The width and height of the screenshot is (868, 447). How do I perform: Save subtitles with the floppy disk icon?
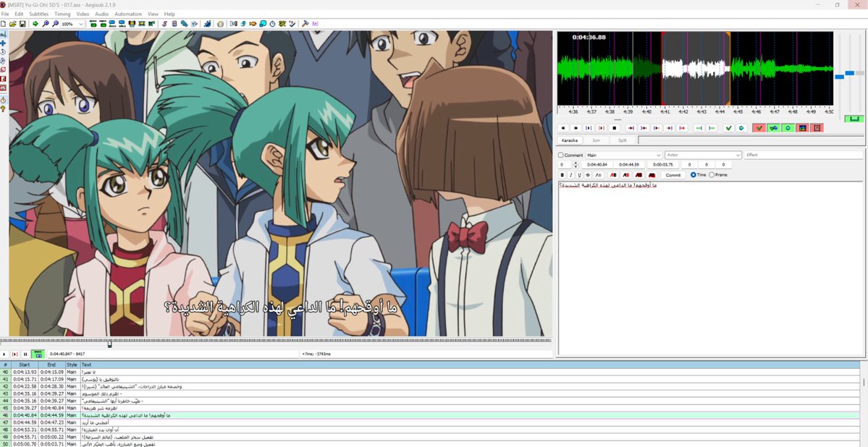[22, 24]
